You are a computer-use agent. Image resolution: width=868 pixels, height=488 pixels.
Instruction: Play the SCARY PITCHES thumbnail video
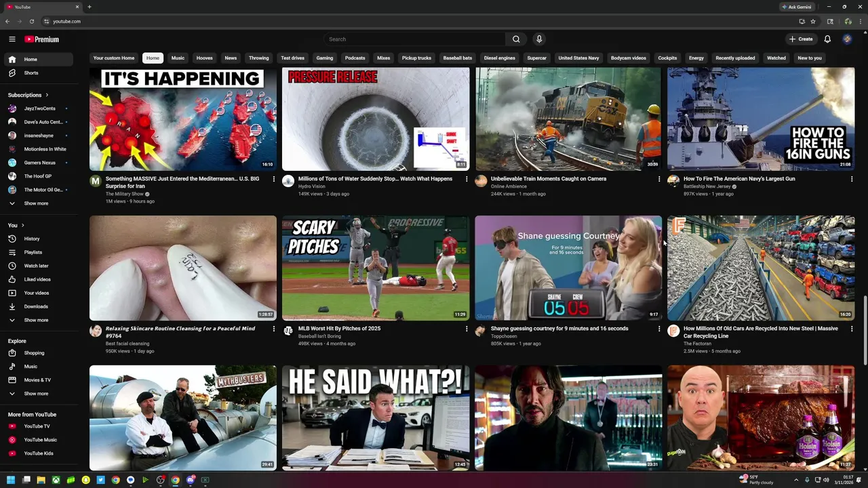(x=376, y=268)
